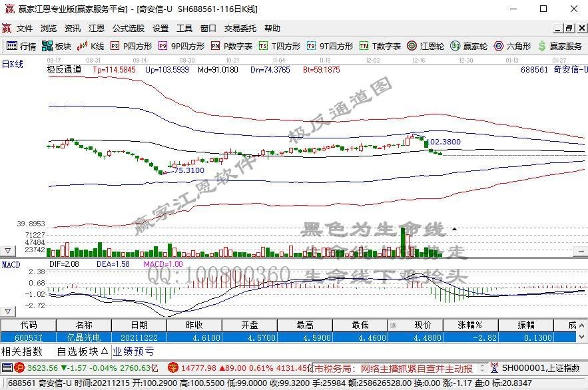Viewport: 588px width, 390px height.
Task: Expand the MACD indicator dropdown triangle
Action: [8, 311]
